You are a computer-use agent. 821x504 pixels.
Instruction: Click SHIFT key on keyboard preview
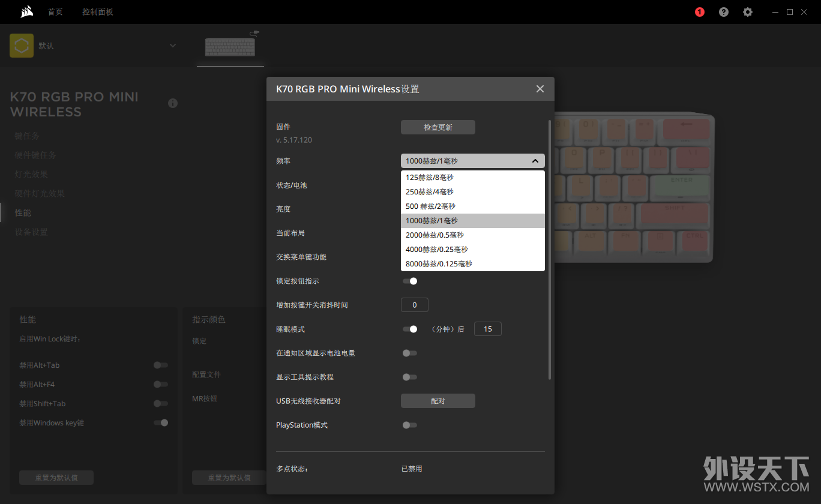point(674,214)
